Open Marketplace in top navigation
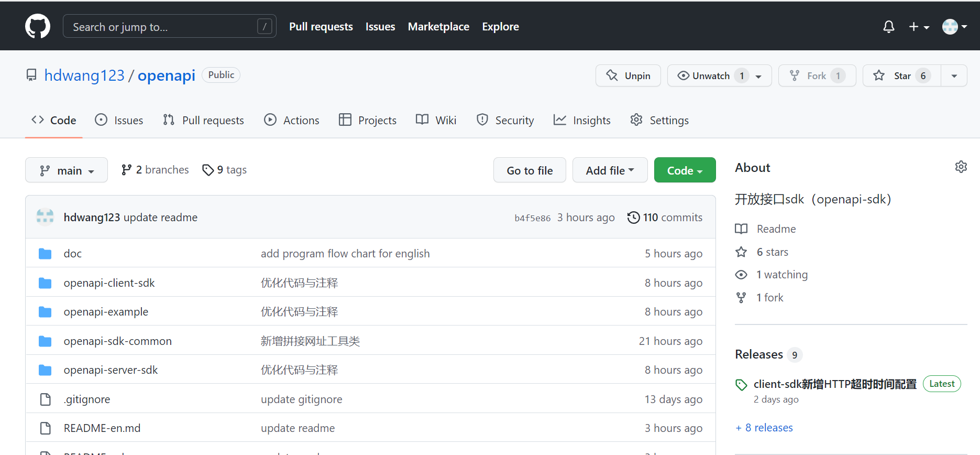980x455 pixels. pyautogui.click(x=438, y=26)
